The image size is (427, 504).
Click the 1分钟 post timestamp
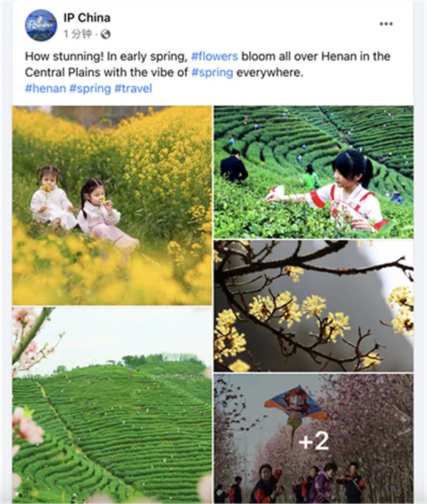pos(78,34)
